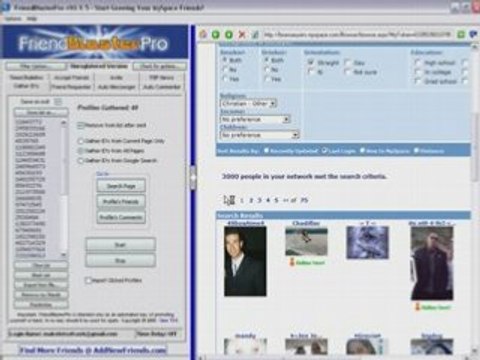
Task: Switch to the Accept Friends tab
Action: coord(71,78)
